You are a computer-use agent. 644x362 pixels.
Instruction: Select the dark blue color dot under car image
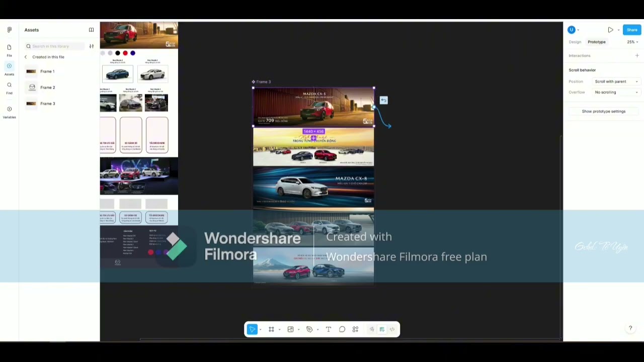tap(133, 53)
